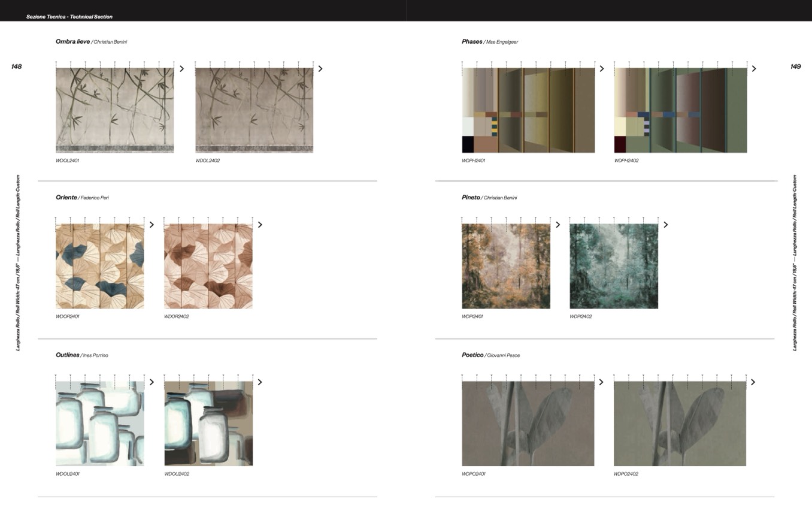Image resolution: width=812 pixels, height=526 pixels.
Task: Open the Outlines WDOU2401 jars image
Action: tap(99, 424)
